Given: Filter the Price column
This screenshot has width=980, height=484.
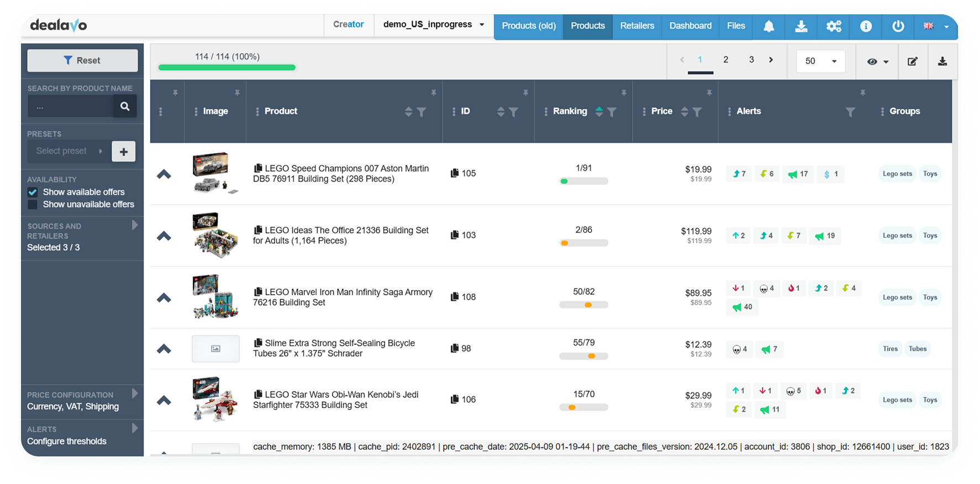Looking at the screenshot, I should (697, 112).
